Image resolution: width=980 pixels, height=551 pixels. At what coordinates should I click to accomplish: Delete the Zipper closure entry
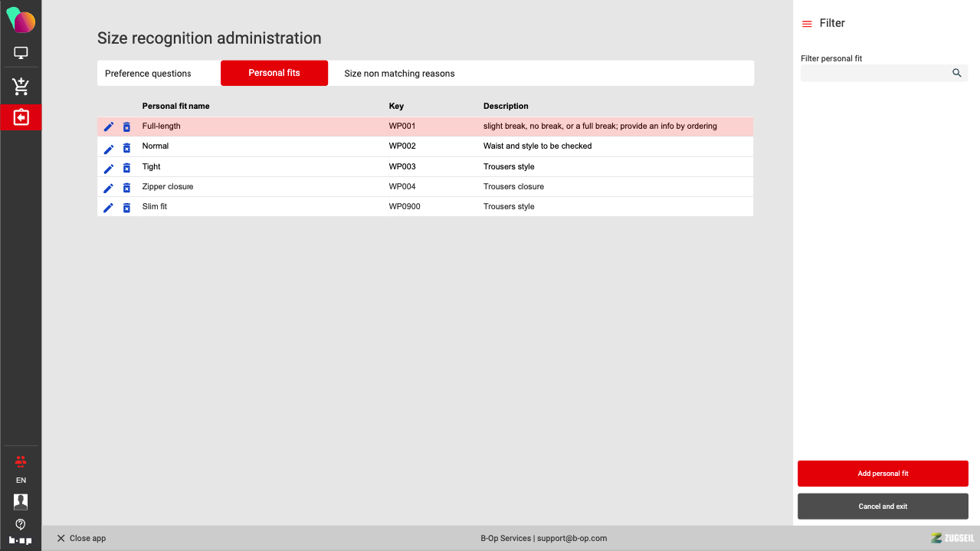click(x=126, y=188)
